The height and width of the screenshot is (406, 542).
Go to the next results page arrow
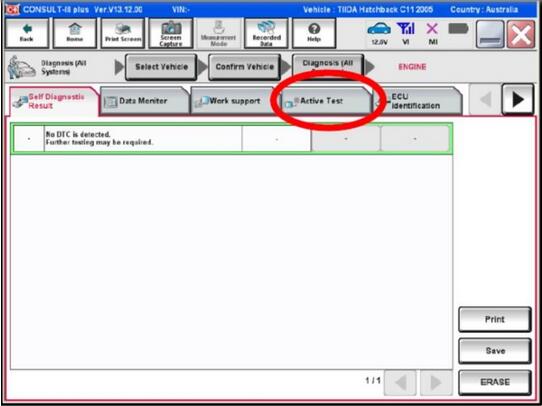pyautogui.click(x=436, y=382)
